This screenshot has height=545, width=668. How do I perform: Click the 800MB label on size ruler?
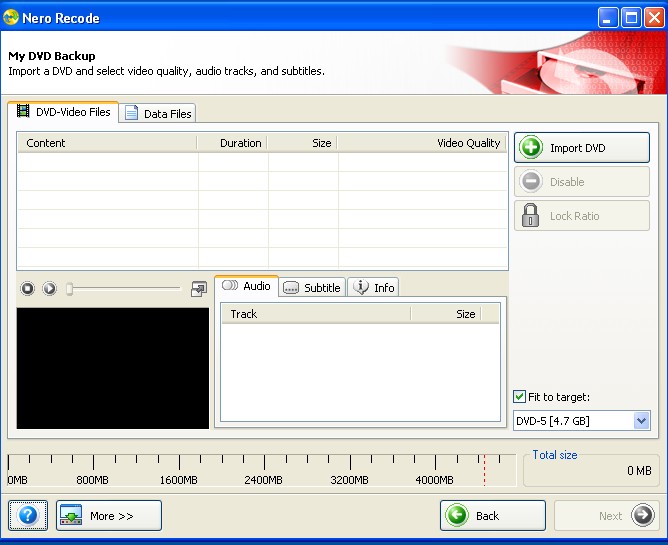point(92,480)
